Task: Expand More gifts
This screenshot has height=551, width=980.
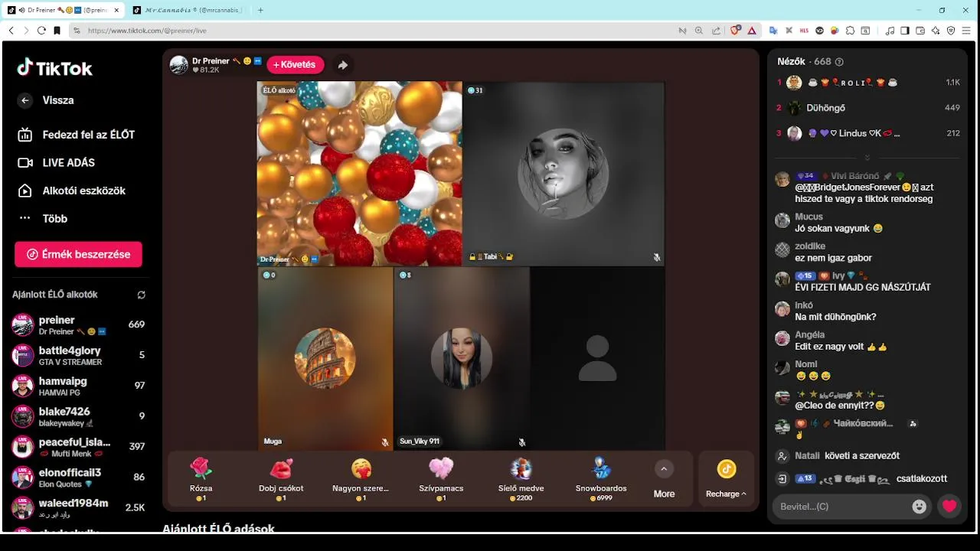Action: [664, 480]
